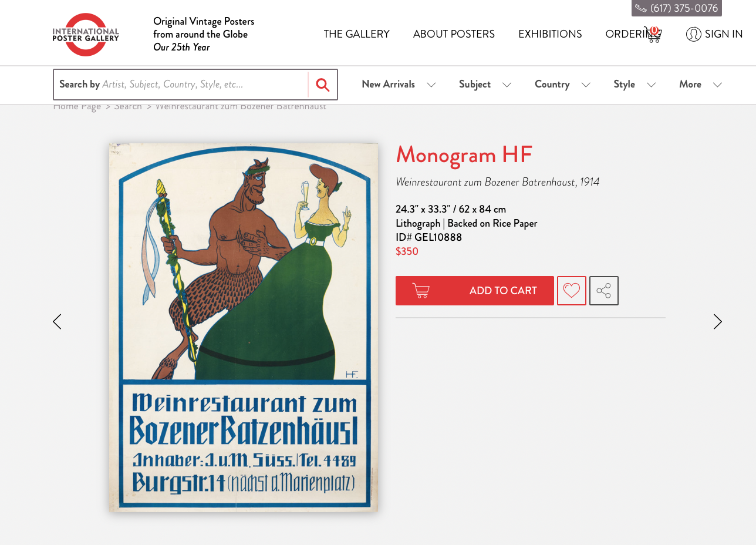
Task: Click the Monogram HF artist heading
Action: click(x=464, y=154)
